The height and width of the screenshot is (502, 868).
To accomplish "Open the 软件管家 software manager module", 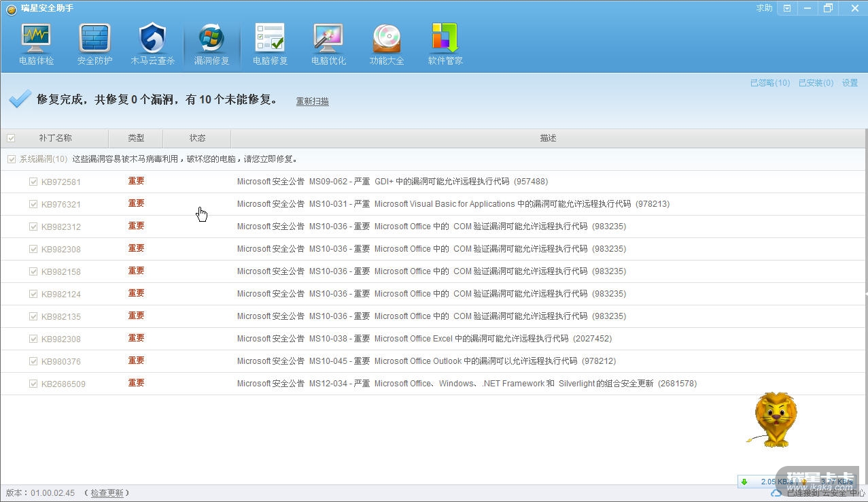I will tap(445, 44).
